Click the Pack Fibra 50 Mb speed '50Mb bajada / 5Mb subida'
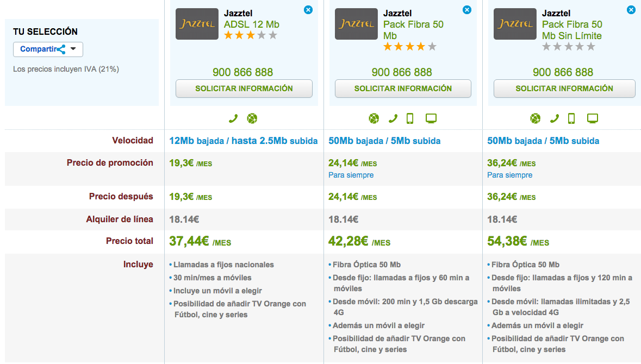 tap(384, 141)
